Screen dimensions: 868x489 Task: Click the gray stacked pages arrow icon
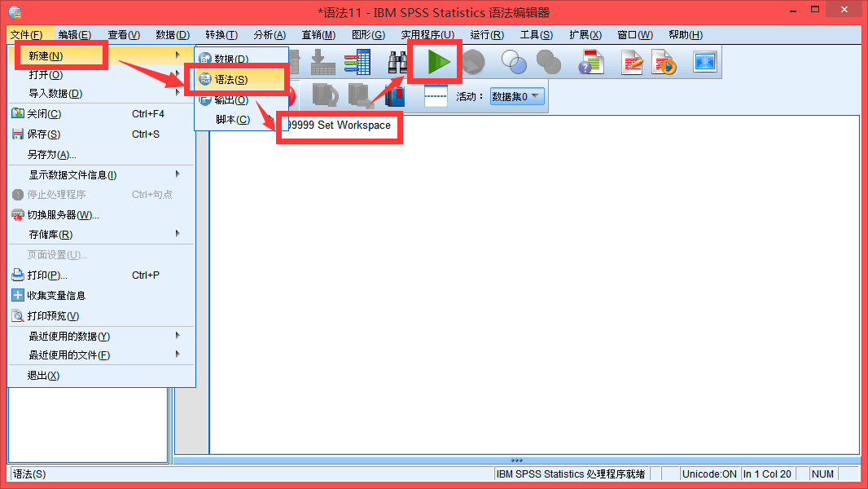click(x=361, y=95)
